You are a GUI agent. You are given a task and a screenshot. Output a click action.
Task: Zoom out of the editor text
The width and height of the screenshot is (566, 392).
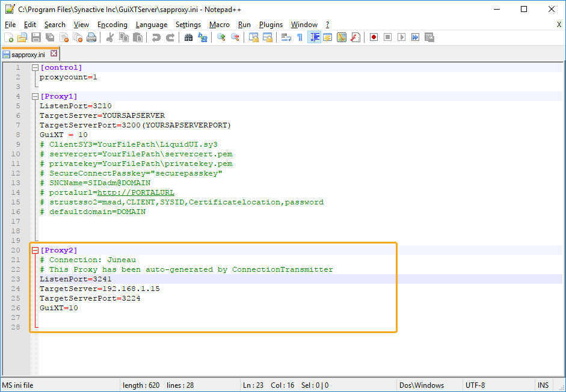235,37
